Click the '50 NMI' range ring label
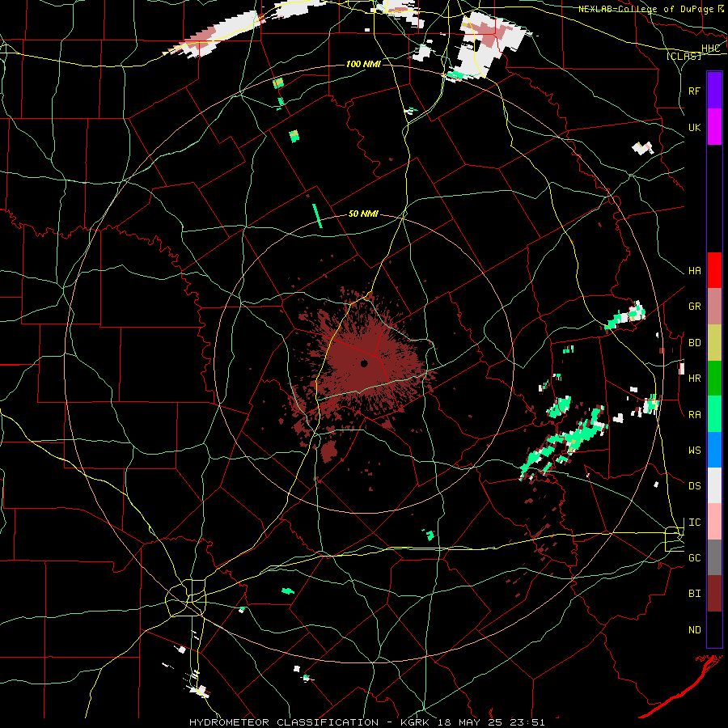The width and height of the screenshot is (728, 728). coord(363,214)
